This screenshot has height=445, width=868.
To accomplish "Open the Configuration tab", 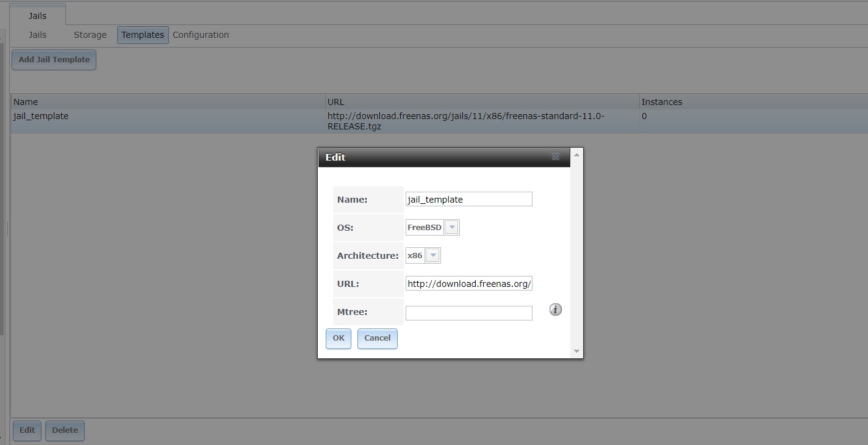I will [x=201, y=35].
